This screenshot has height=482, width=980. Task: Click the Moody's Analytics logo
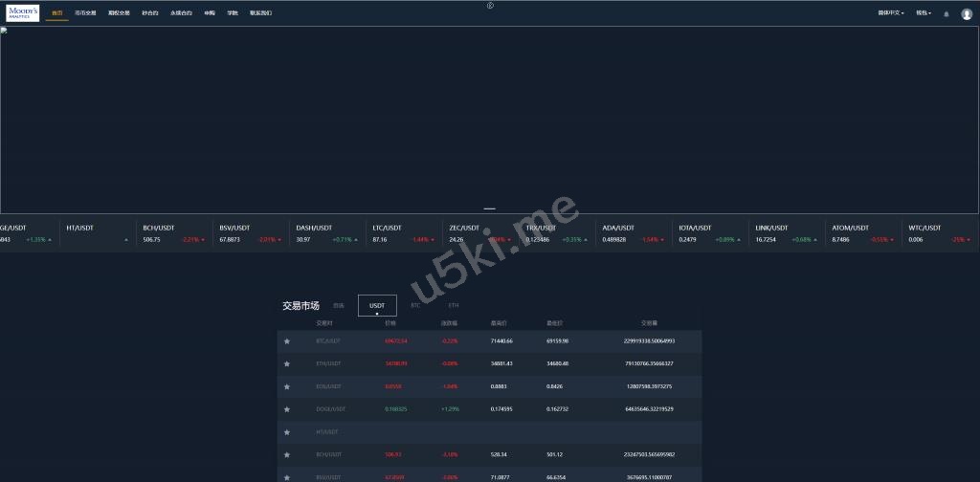[x=23, y=13]
